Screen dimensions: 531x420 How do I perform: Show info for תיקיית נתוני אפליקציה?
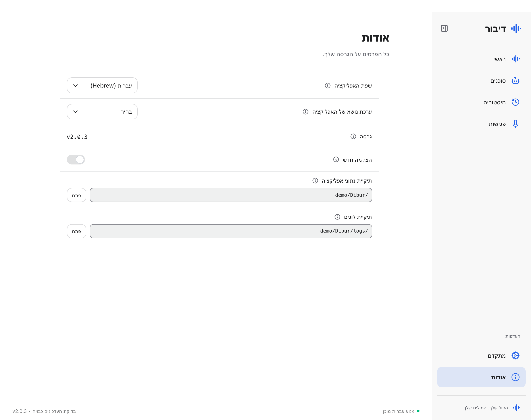click(x=315, y=181)
